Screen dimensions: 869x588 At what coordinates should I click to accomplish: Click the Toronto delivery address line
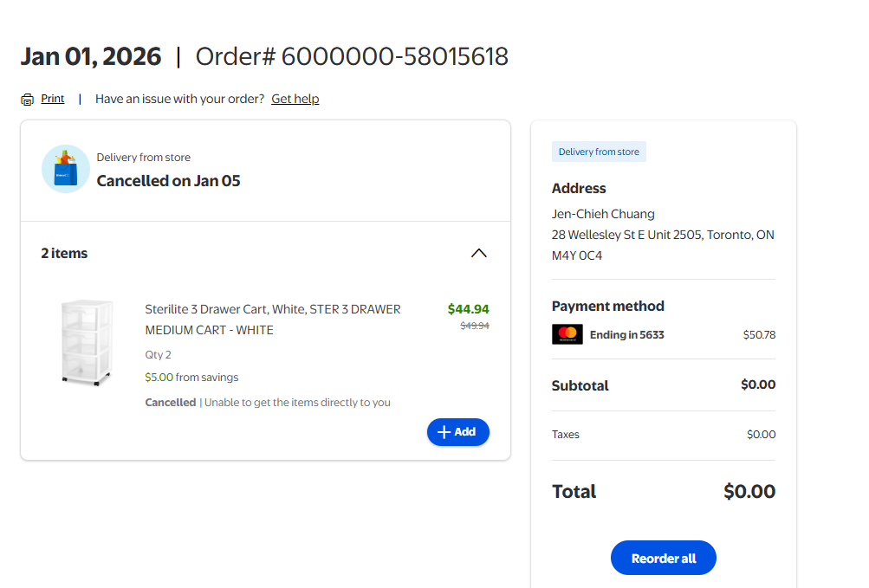pos(663,235)
